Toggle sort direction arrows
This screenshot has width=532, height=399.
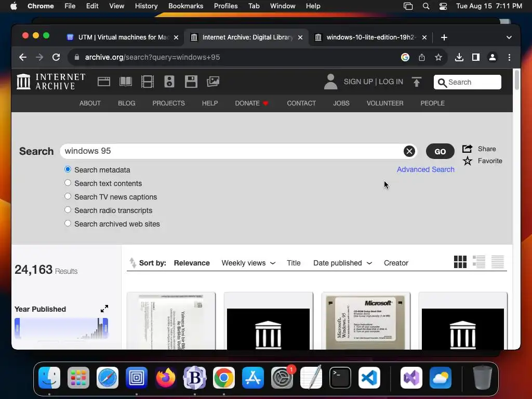[132, 262]
